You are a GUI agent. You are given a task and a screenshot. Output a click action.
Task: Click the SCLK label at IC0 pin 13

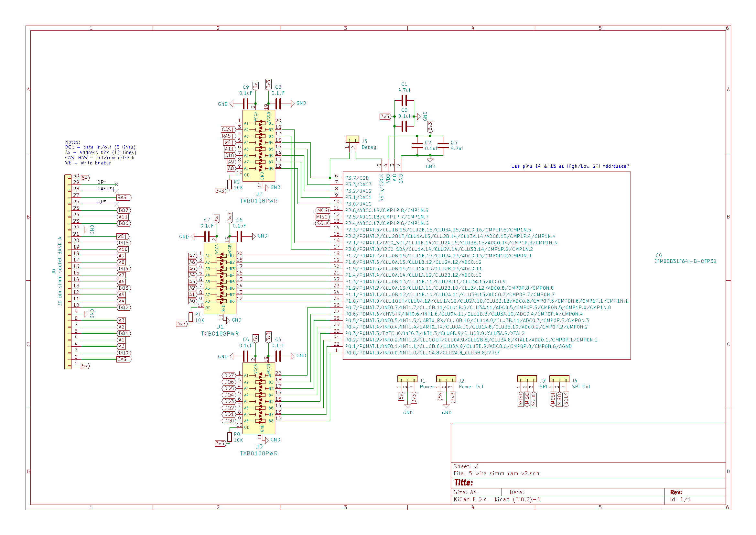[x=322, y=223]
